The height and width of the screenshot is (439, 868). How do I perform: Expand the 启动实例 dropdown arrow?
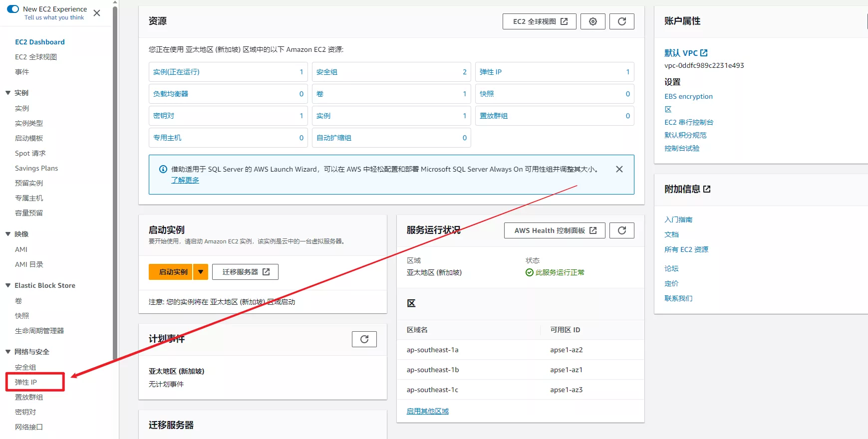tap(201, 272)
